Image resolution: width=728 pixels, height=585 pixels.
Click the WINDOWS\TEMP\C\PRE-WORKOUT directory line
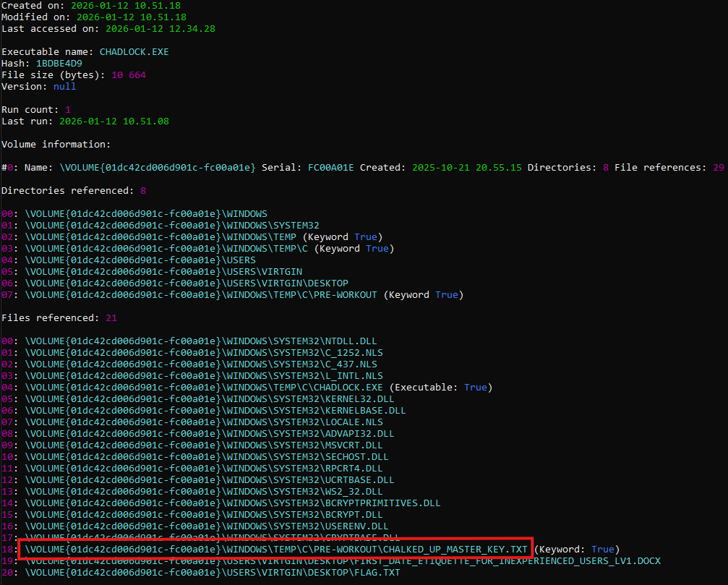pos(204,294)
